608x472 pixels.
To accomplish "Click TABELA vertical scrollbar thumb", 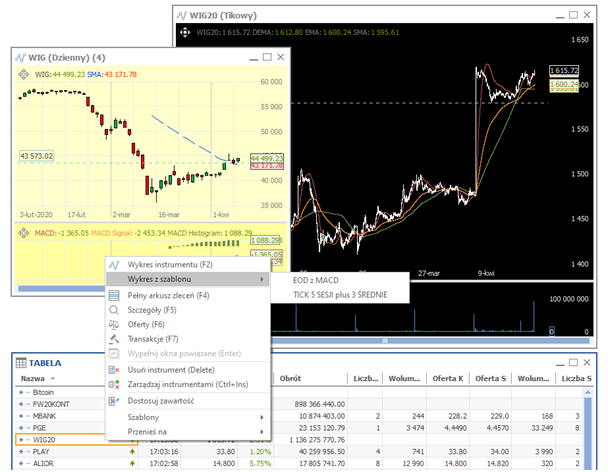I will pos(588,432).
